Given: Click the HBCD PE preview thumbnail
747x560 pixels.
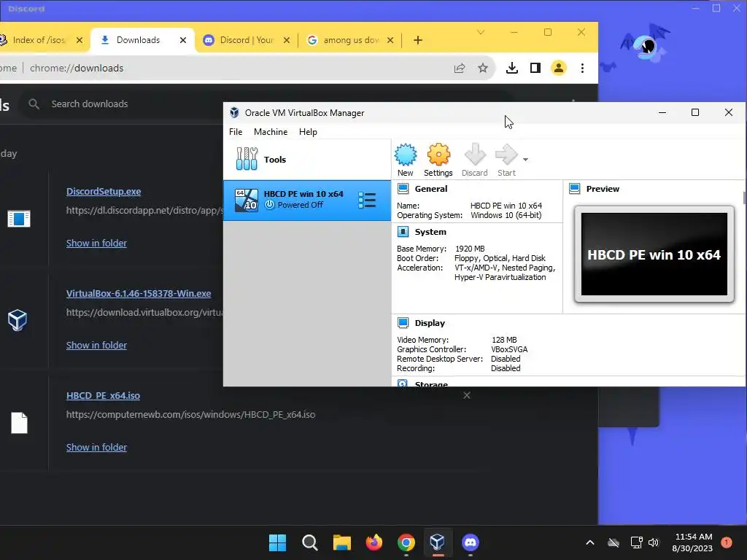Looking at the screenshot, I should 654,254.
